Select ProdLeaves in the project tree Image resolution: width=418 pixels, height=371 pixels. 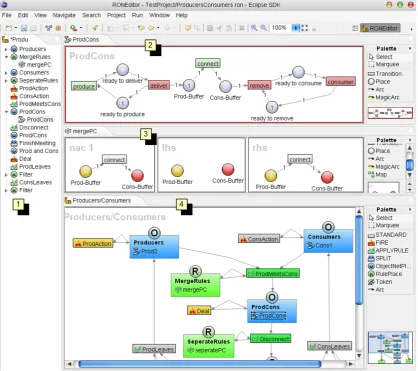coord(31,167)
